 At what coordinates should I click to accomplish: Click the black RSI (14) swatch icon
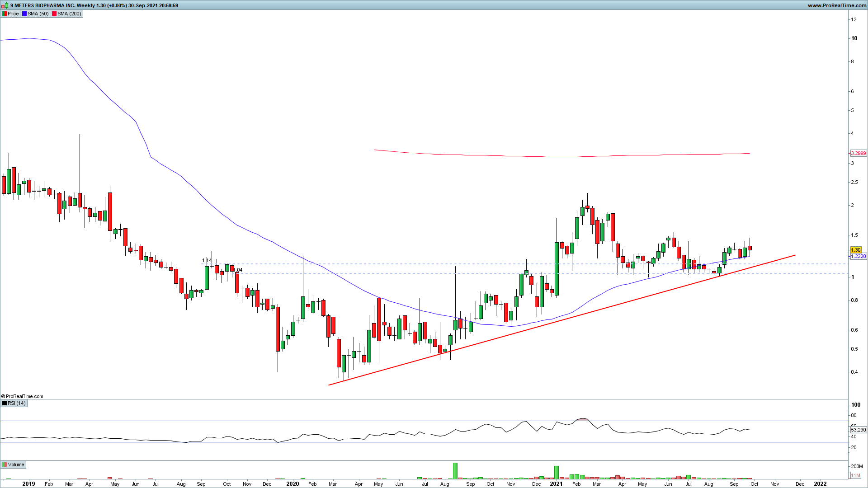(5, 403)
